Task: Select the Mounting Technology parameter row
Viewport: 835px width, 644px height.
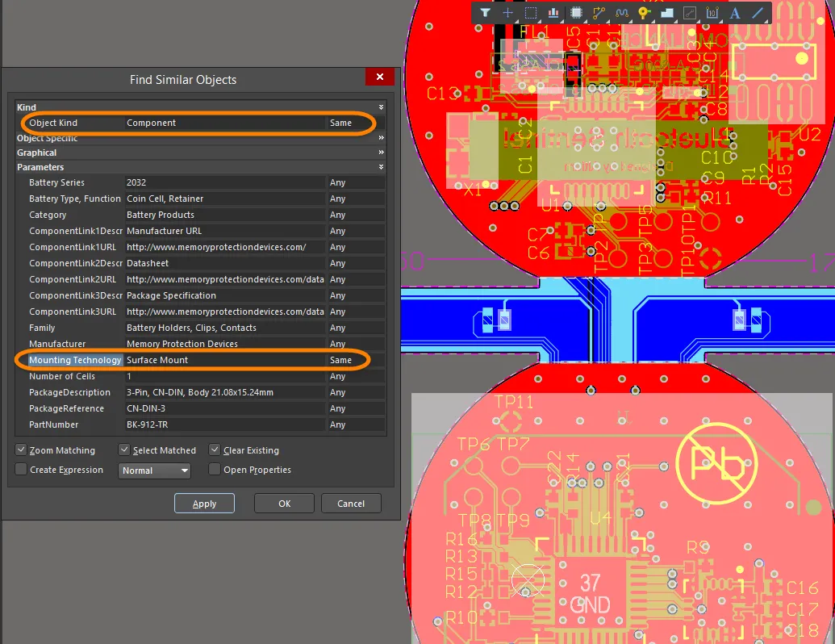Action: click(75, 360)
